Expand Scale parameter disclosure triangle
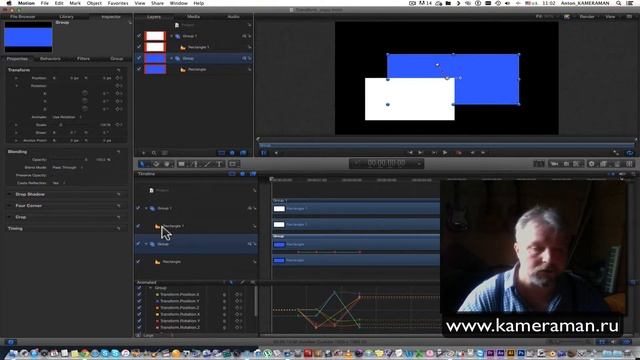Screen dimensions: 640x360 point(16,125)
